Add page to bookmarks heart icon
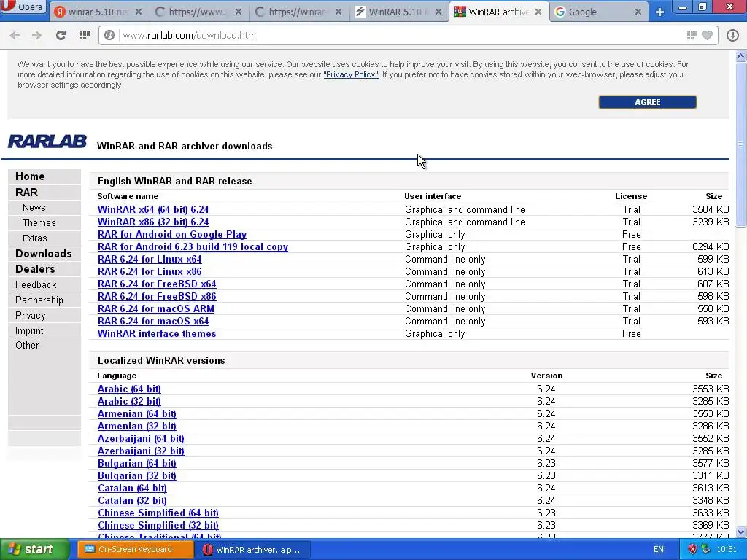Viewport: 747px width, 560px height. pos(707,35)
